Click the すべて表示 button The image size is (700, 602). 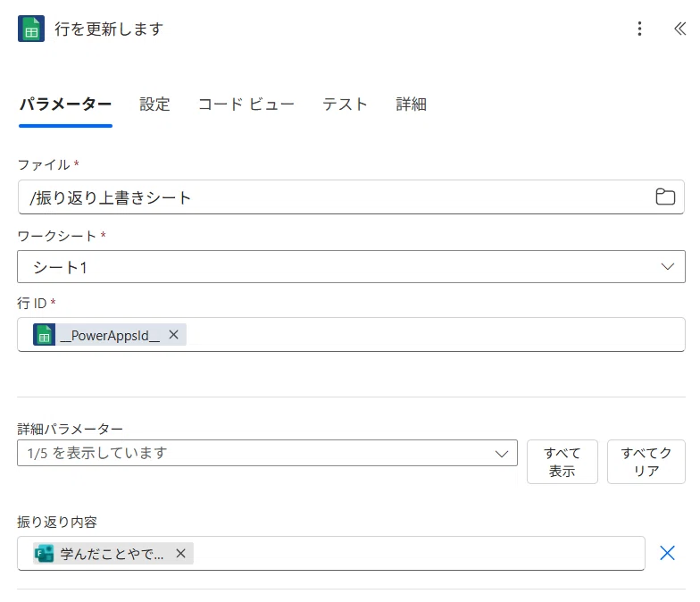(562, 462)
